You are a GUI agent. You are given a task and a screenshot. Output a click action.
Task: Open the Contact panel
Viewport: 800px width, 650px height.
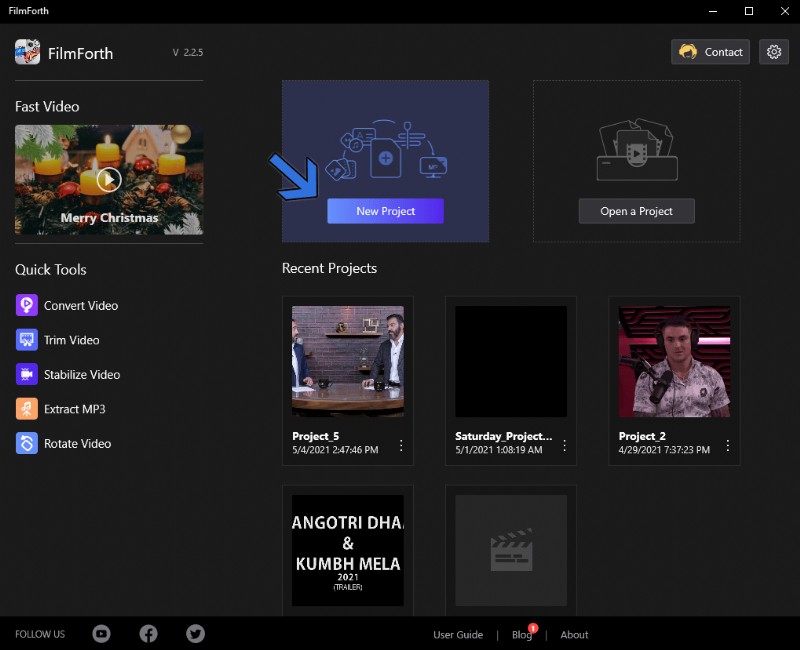710,52
